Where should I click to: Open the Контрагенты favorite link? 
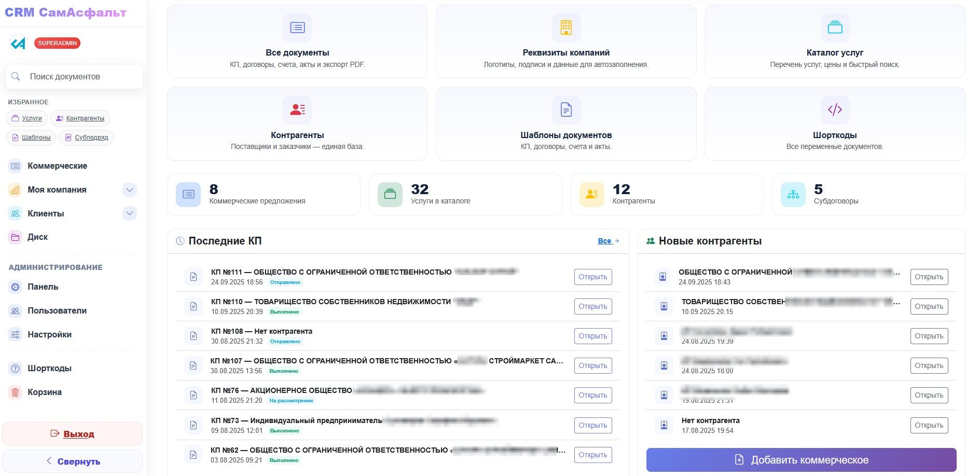pyautogui.click(x=80, y=118)
